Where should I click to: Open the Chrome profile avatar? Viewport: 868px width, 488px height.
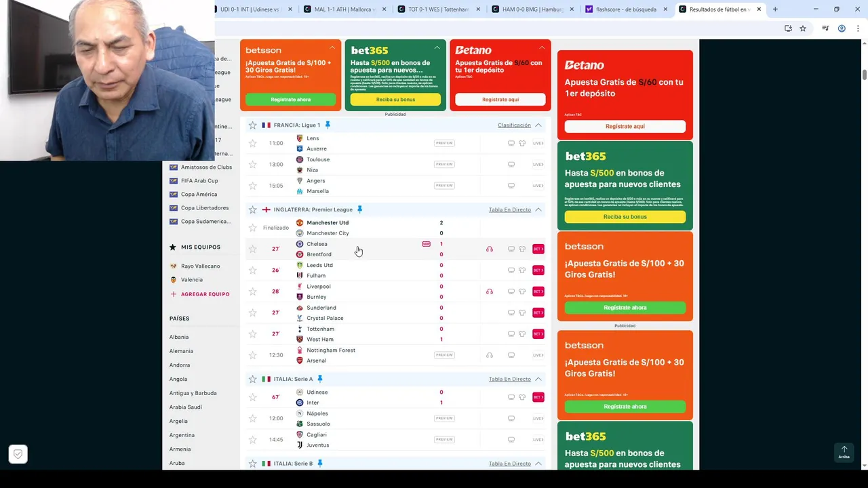[x=842, y=28]
